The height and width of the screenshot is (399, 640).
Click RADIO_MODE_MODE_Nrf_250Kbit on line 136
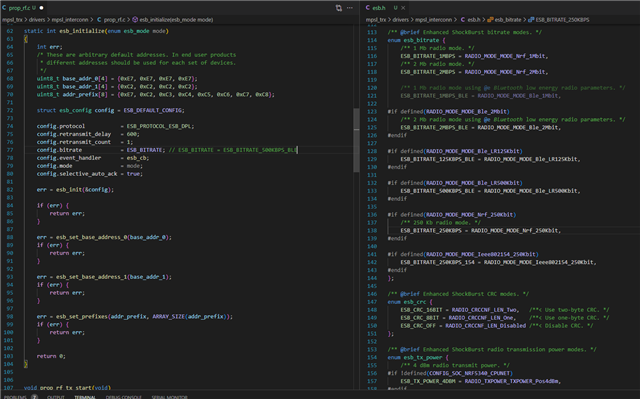(470, 215)
